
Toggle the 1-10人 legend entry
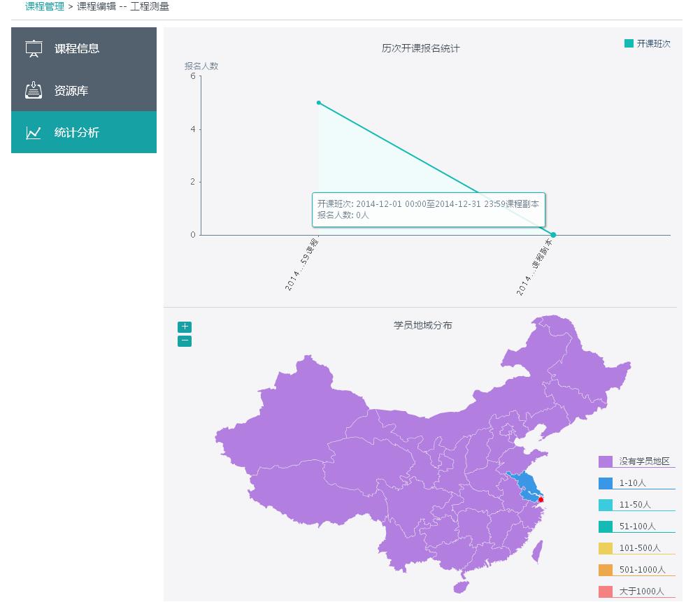click(x=632, y=483)
